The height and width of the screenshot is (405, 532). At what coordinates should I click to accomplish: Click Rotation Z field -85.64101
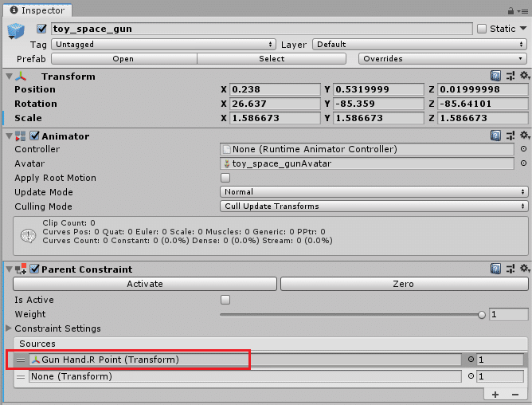pos(483,104)
